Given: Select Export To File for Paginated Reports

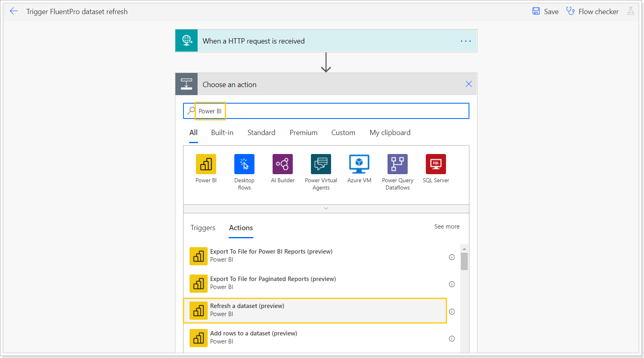Looking at the screenshot, I should [x=315, y=283].
